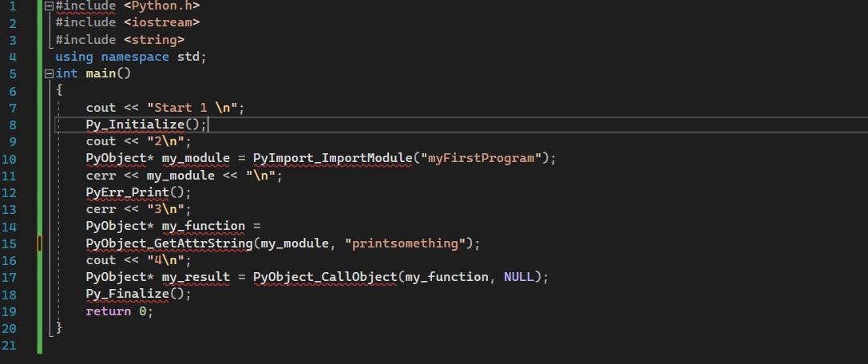Click line number 21 in the gutter
Screen dimensions: 868x364
10,346
